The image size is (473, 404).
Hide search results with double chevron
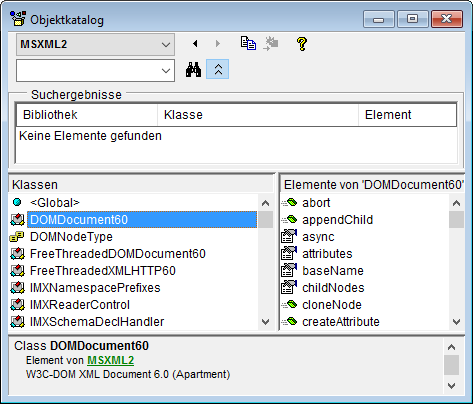click(218, 69)
